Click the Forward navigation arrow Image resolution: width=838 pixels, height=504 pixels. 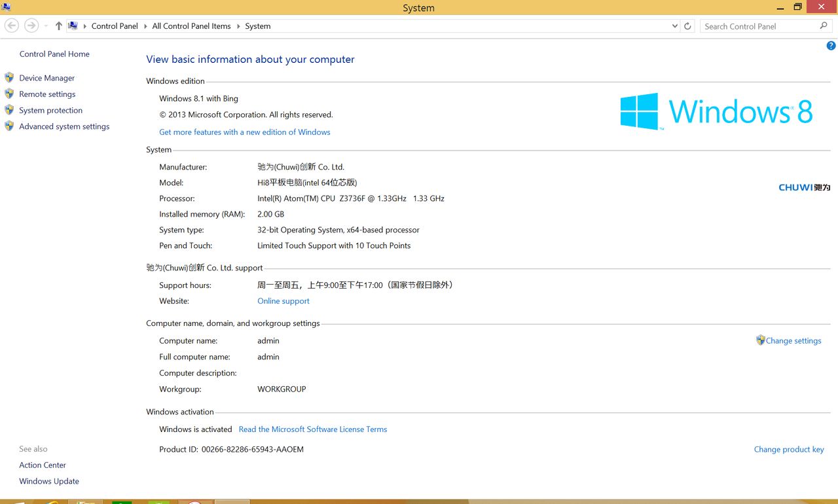[31, 26]
